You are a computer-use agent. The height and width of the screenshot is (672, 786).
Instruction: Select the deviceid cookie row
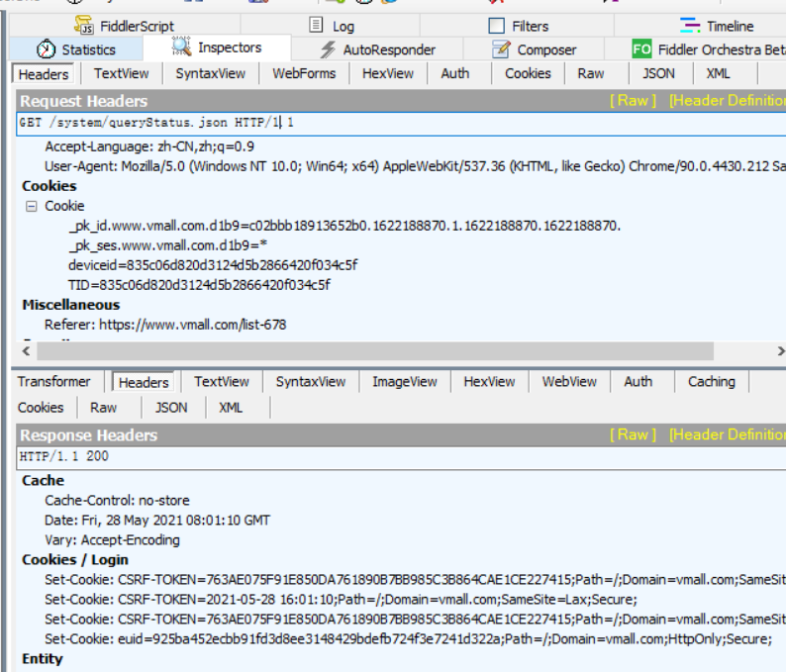coord(213,265)
